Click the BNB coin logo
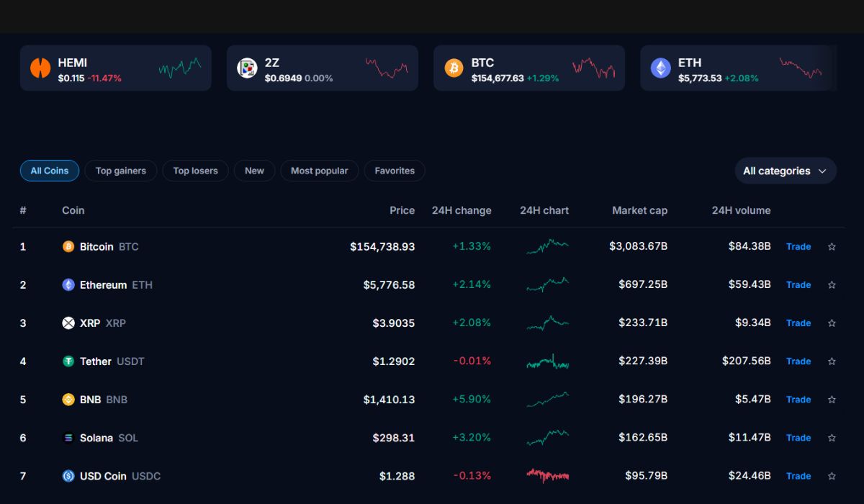Screen dimensions: 864x504 tap(68, 399)
